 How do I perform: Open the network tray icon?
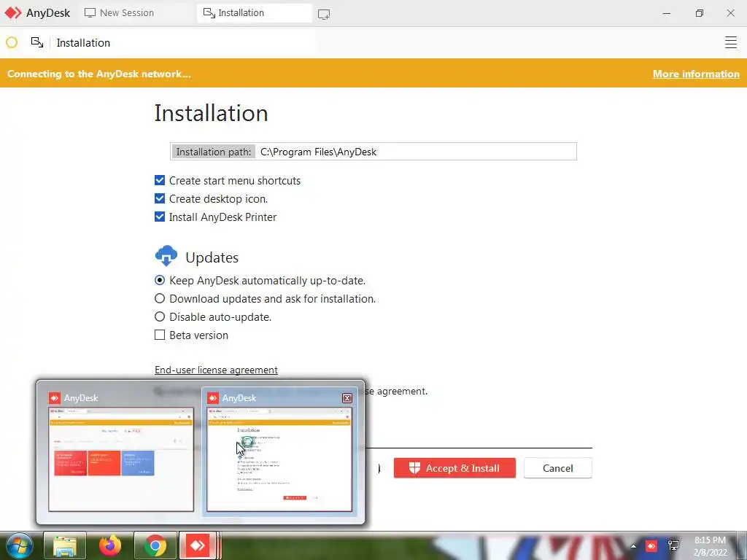[x=673, y=545]
